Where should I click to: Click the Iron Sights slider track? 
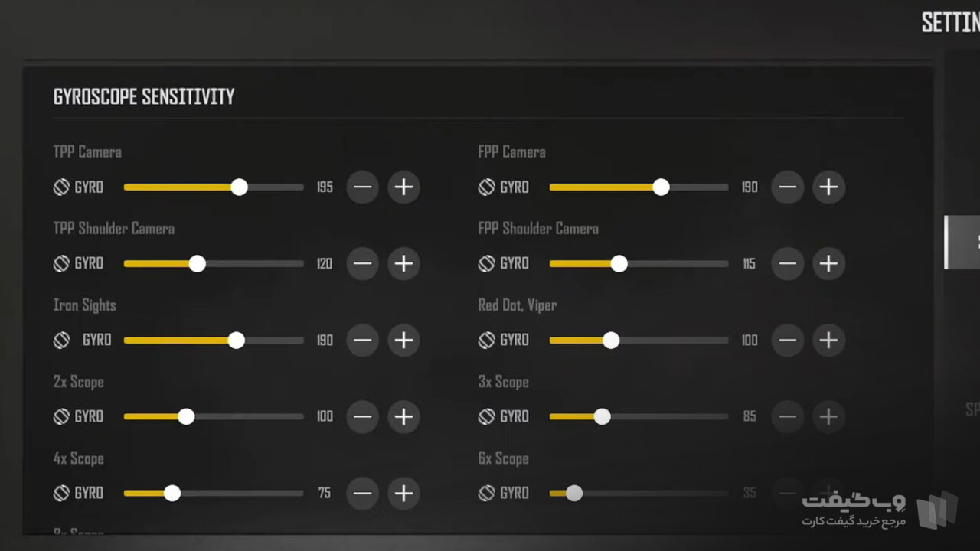point(214,340)
